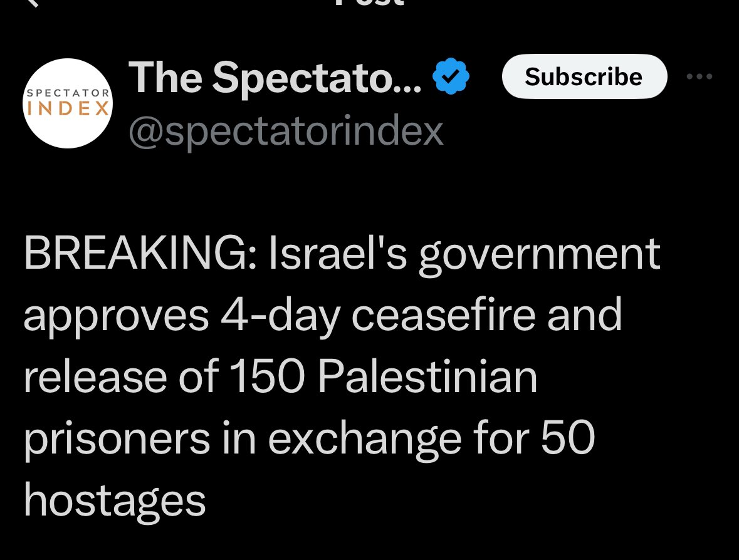Subscribe to The Spectator Index
The width and height of the screenshot is (739, 560).
tap(584, 76)
